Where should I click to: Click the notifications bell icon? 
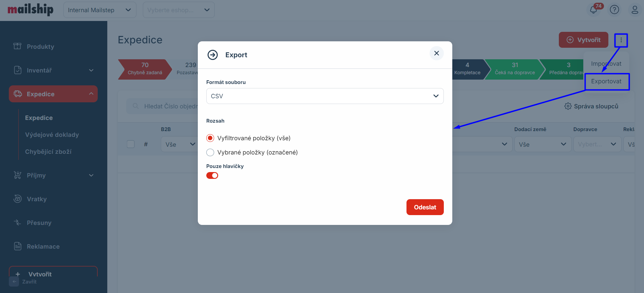pos(593,10)
